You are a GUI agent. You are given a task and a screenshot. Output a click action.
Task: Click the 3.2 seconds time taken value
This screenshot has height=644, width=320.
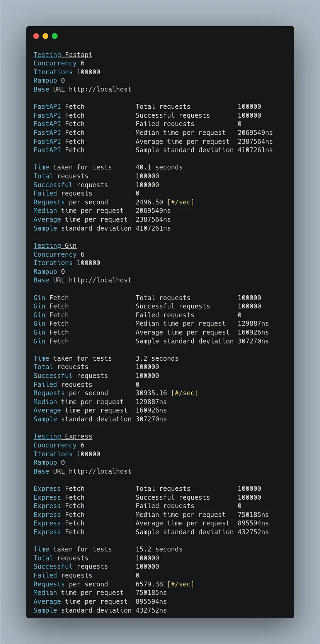157,358
